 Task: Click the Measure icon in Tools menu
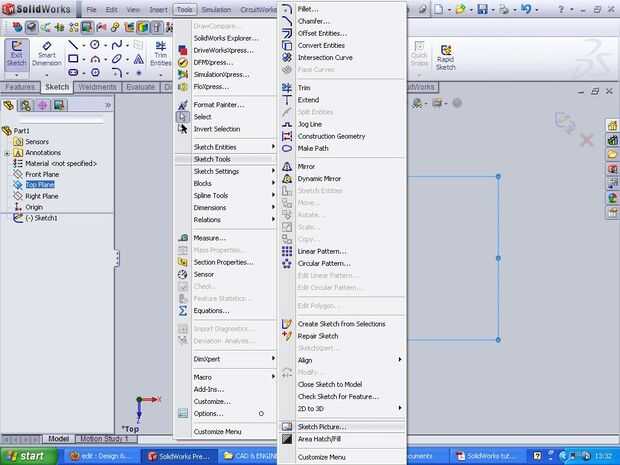click(x=183, y=238)
